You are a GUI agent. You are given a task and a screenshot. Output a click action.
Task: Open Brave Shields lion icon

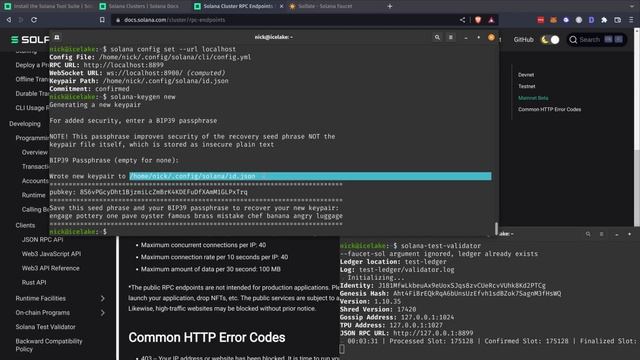478,20
